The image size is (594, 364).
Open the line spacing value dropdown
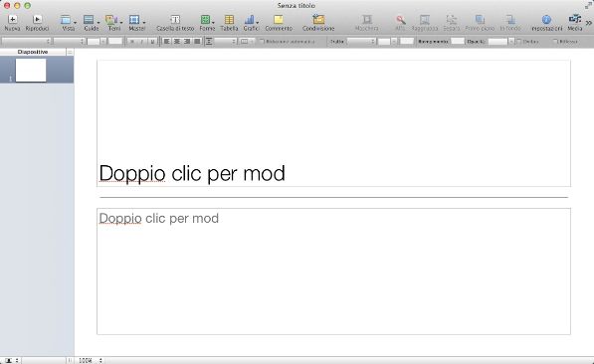point(226,42)
